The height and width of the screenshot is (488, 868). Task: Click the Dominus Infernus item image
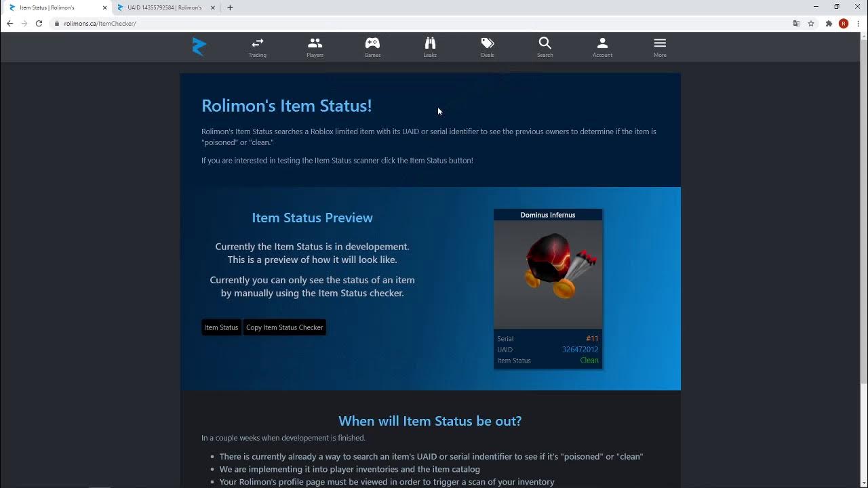(x=548, y=274)
